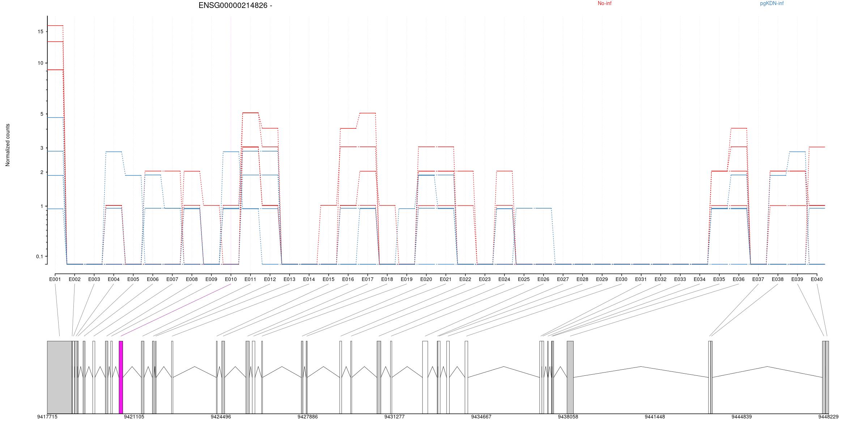Select the No-inf legend label

[x=604, y=3]
